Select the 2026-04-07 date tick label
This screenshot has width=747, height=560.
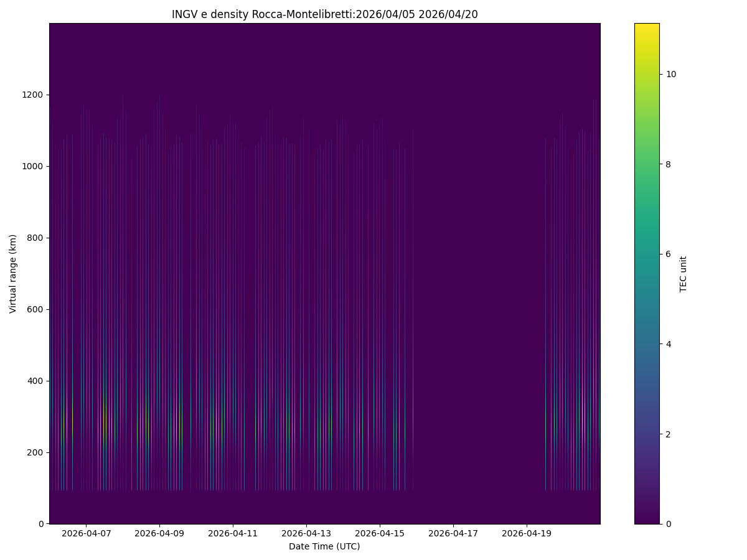click(86, 533)
